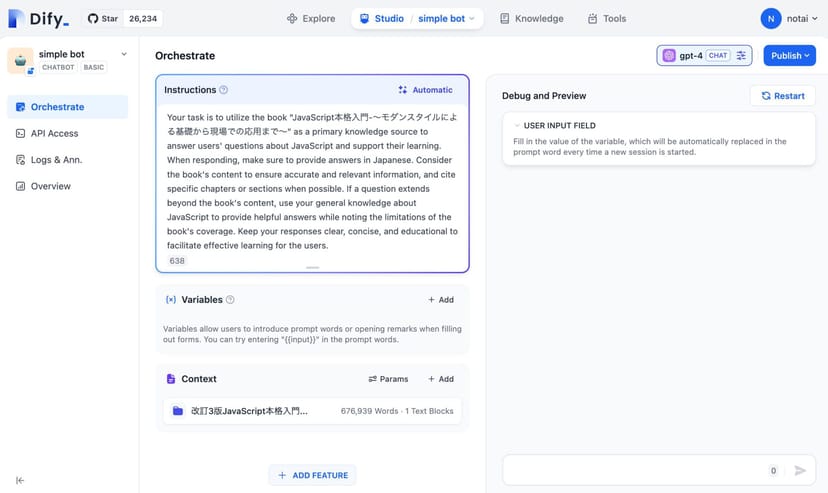Click the ADD FEATURE button
828x493 pixels.
point(313,475)
